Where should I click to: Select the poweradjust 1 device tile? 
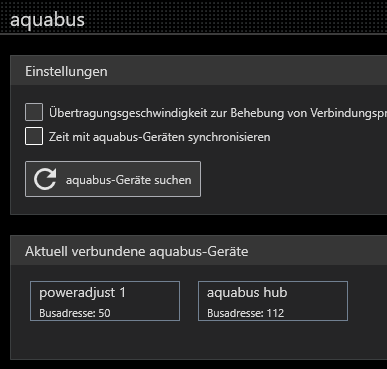coord(105,301)
